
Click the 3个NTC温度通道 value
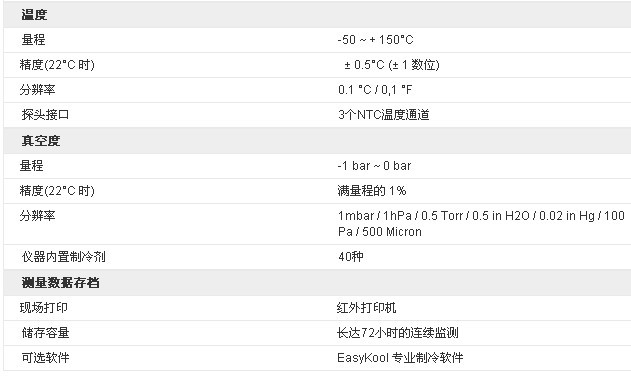pyautogui.click(x=384, y=115)
